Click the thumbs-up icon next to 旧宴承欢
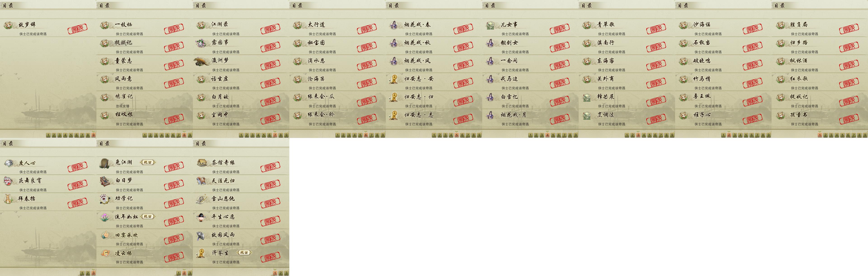This screenshot has height=276, width=868. pos(105,235)
